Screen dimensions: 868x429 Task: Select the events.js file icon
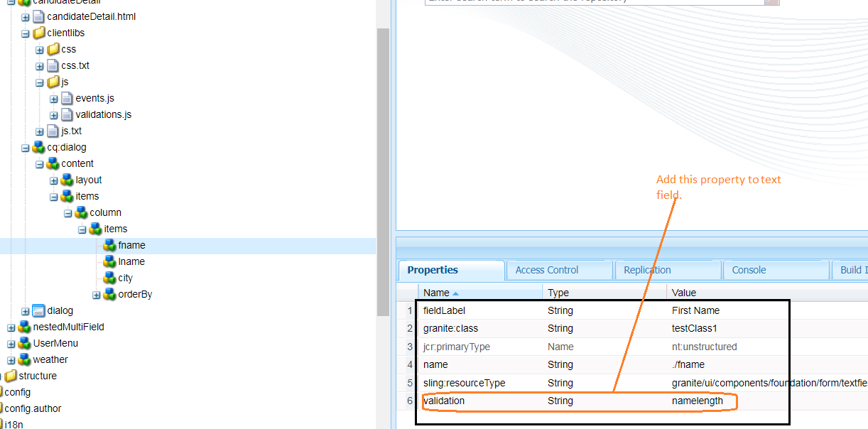click(67, 98)
